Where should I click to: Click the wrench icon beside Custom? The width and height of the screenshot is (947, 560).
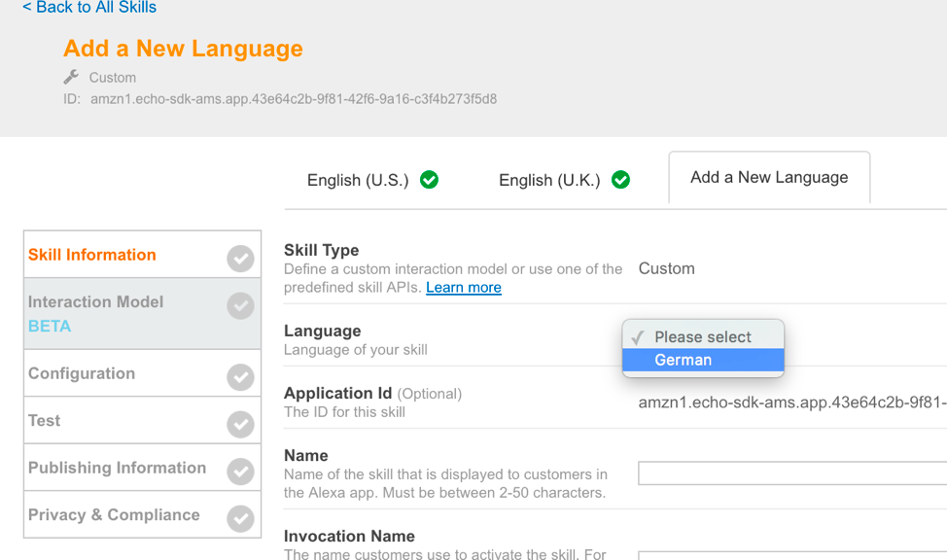coord(71,77)
